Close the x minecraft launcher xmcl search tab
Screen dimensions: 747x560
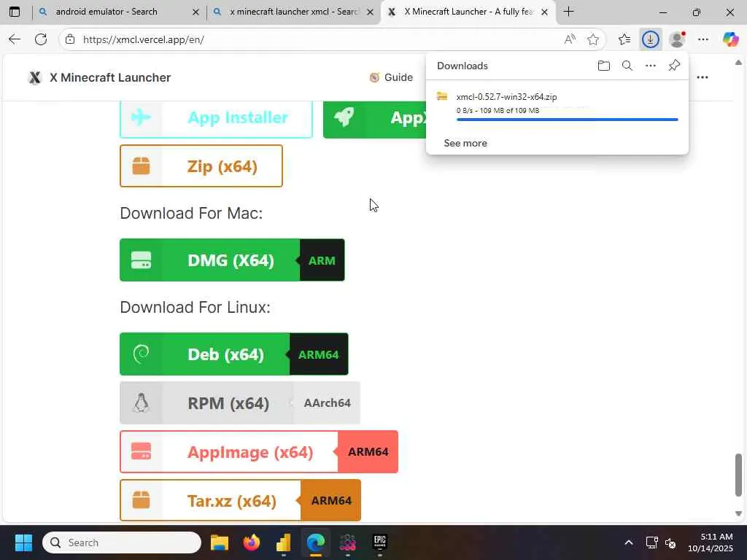point(370,12)
